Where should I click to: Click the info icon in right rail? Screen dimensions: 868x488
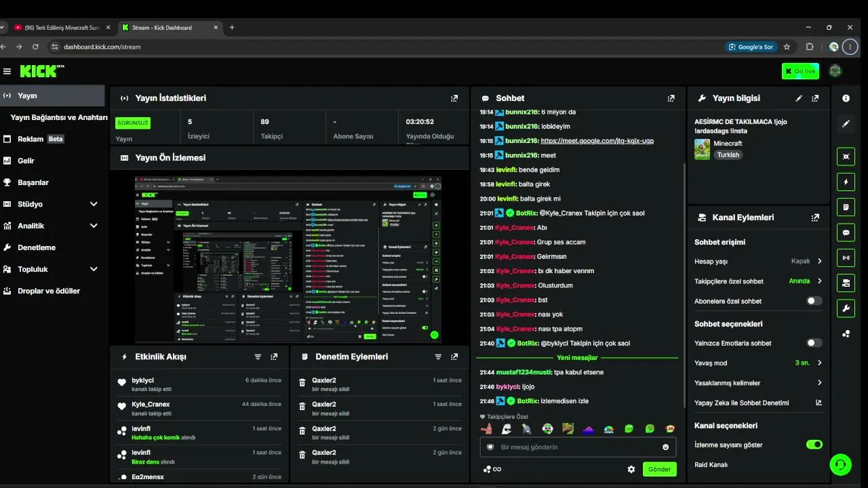(846, 98)
